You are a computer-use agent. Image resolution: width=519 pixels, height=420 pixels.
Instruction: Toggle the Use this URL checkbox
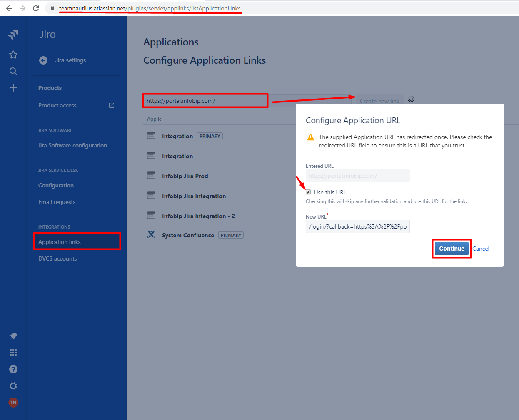(x=308, y=192)
